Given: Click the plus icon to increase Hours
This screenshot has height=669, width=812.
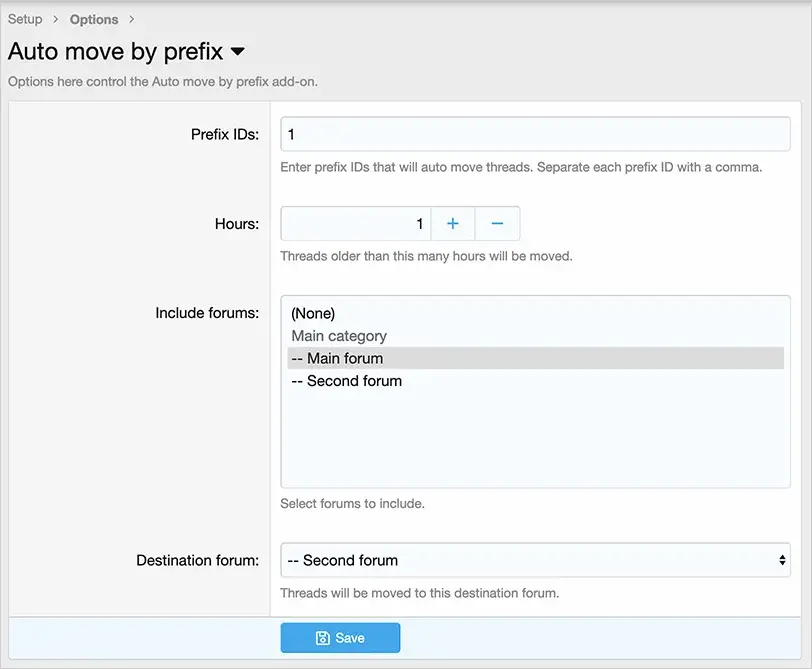Looking at the screenshot, I should (452, 224).
